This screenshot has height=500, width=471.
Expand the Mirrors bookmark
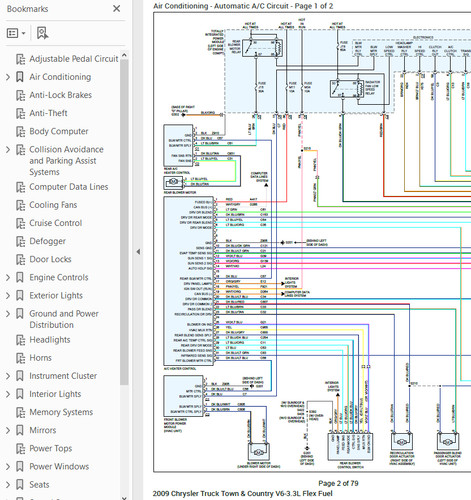(8, 430)
